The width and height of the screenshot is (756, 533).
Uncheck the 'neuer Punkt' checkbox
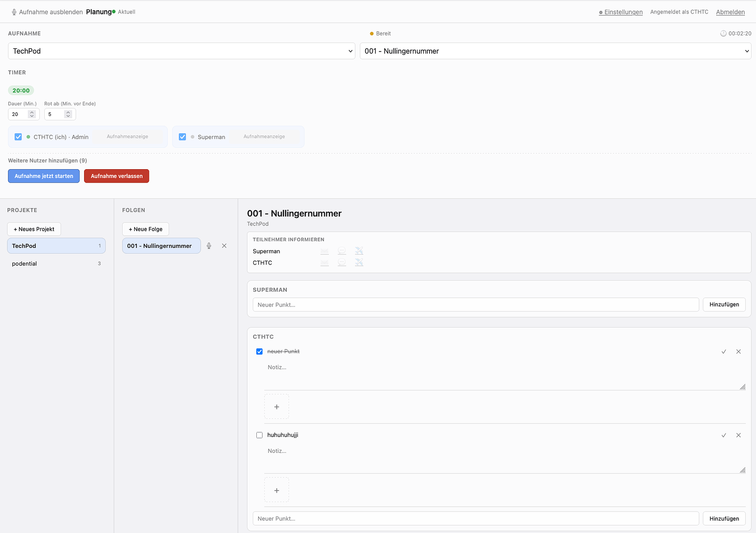tap(259, 352)
